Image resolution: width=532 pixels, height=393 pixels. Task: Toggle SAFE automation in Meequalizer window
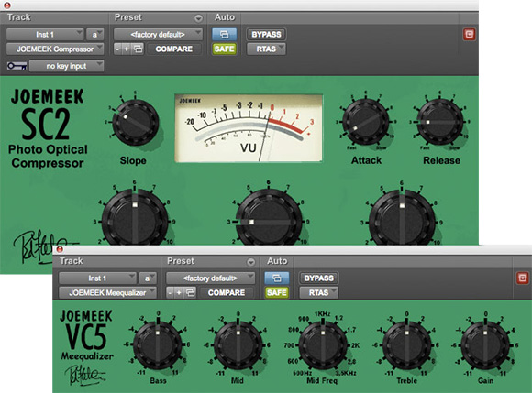tap(276, 293)
